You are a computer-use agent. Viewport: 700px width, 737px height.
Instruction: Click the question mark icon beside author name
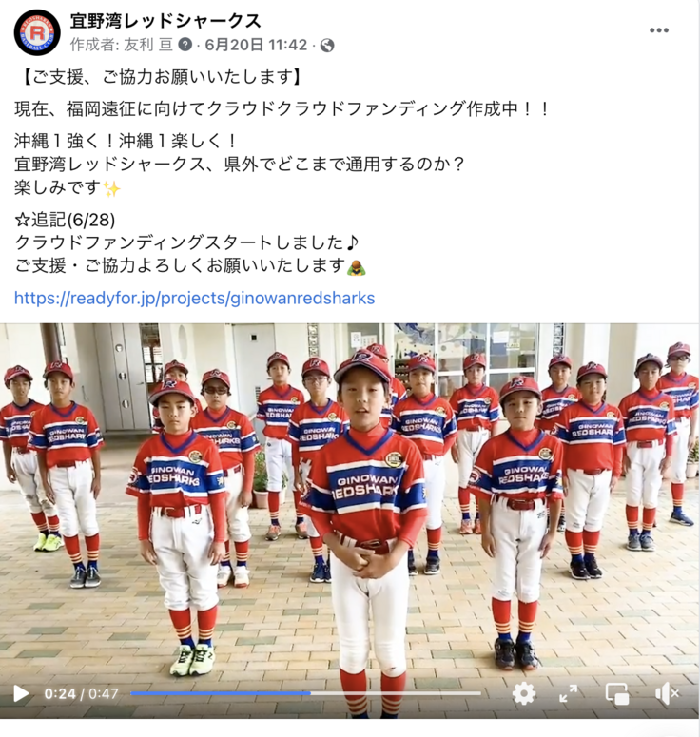[185, 45]
